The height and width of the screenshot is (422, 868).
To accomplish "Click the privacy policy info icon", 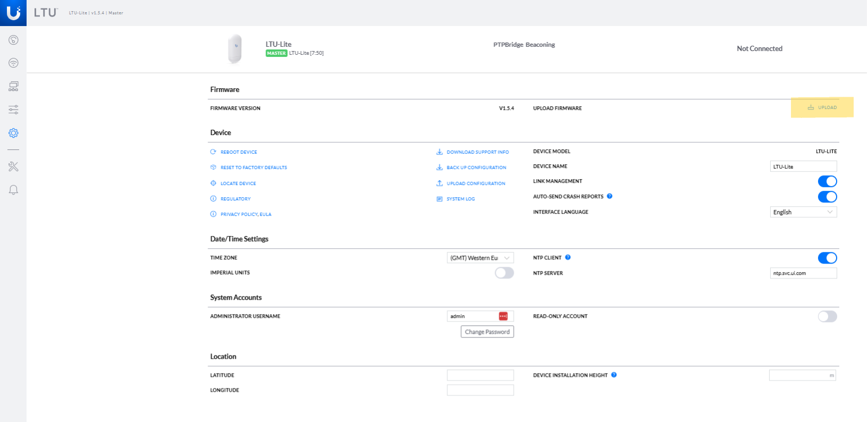I will (213, 214).
